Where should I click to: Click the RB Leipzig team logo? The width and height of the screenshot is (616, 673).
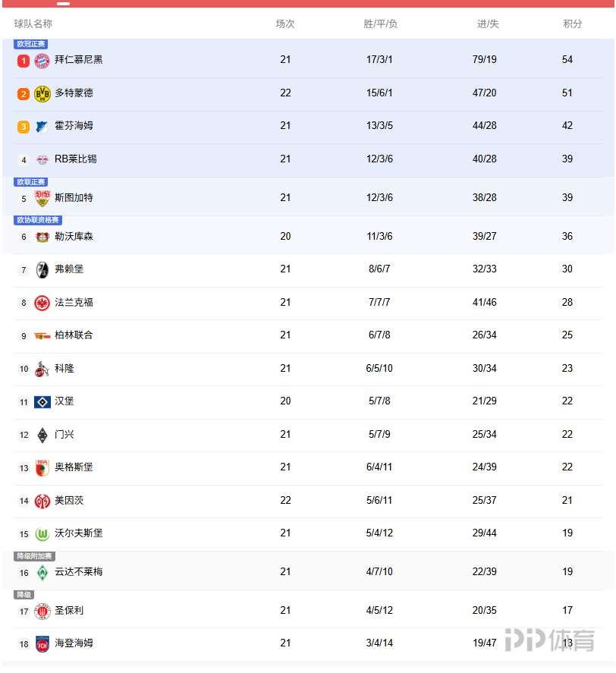point(42,159)
